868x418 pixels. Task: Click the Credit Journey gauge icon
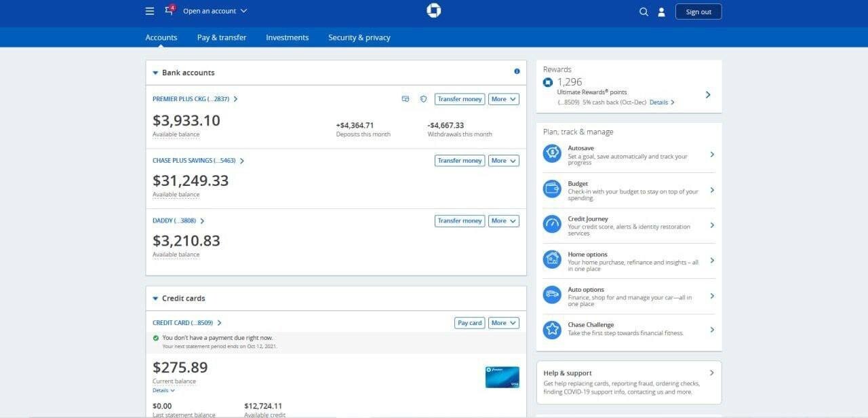pyautogui.click(x=552, y=225)
